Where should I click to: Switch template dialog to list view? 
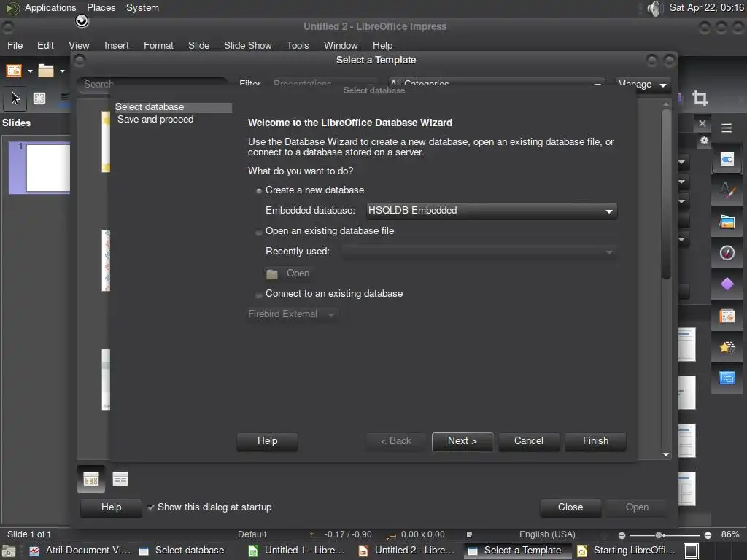(120, 479)
